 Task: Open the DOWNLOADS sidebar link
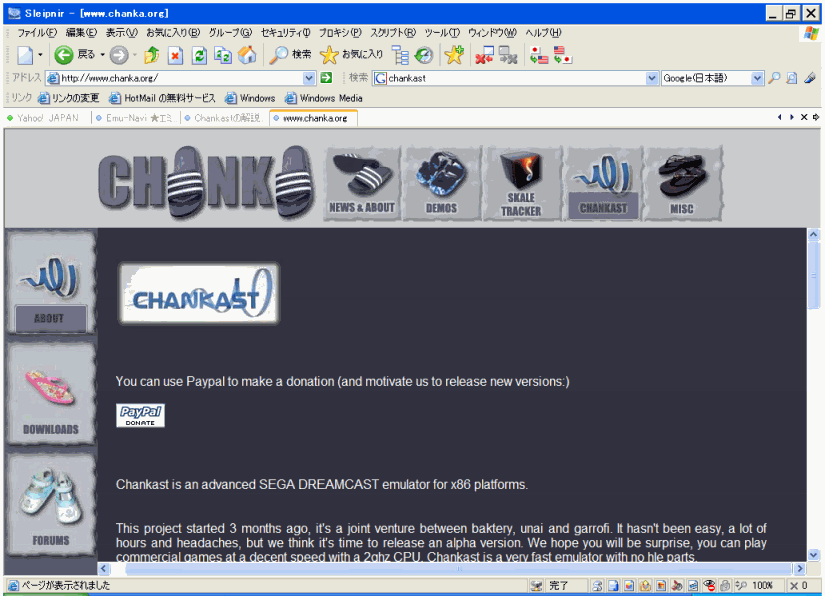(51, 393)
